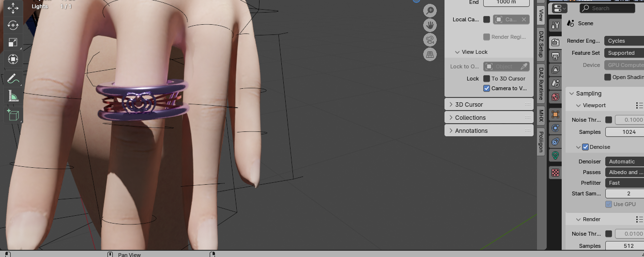Click the viewport zoom magnifier gizmo

[430, 10]
